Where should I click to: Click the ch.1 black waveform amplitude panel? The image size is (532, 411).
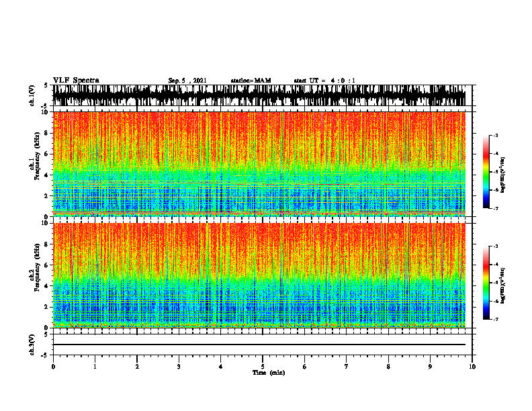pos(259,95)
